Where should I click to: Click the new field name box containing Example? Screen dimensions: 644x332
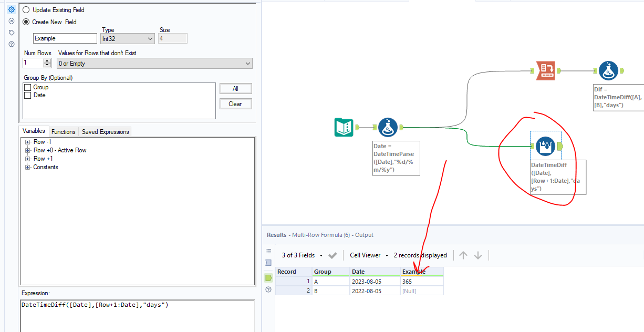tap(65, 38)
